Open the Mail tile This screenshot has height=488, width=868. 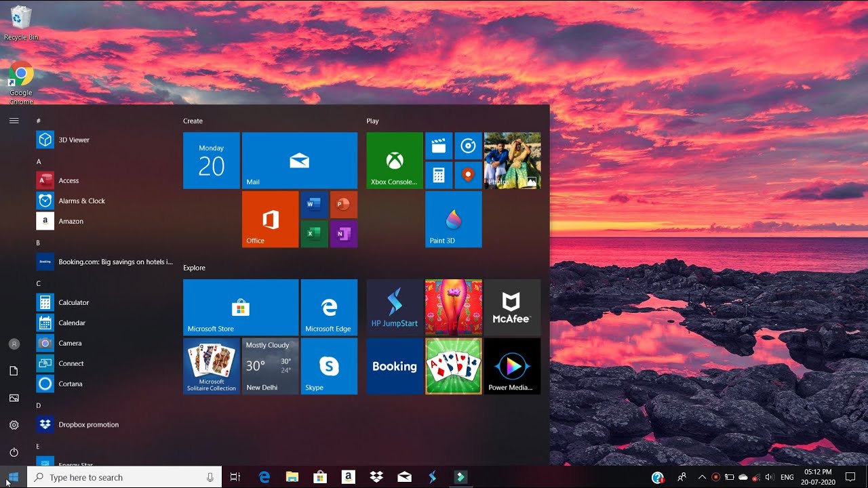[300, 161]
